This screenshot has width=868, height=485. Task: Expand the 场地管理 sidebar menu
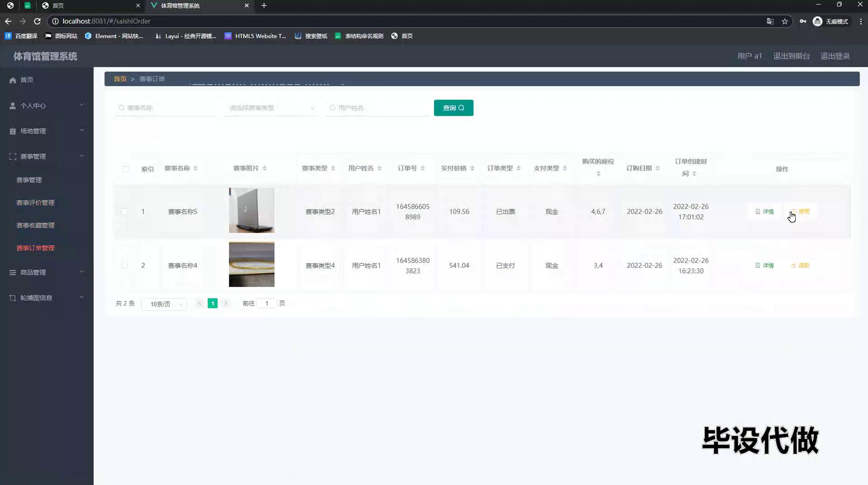pos(47,131)
